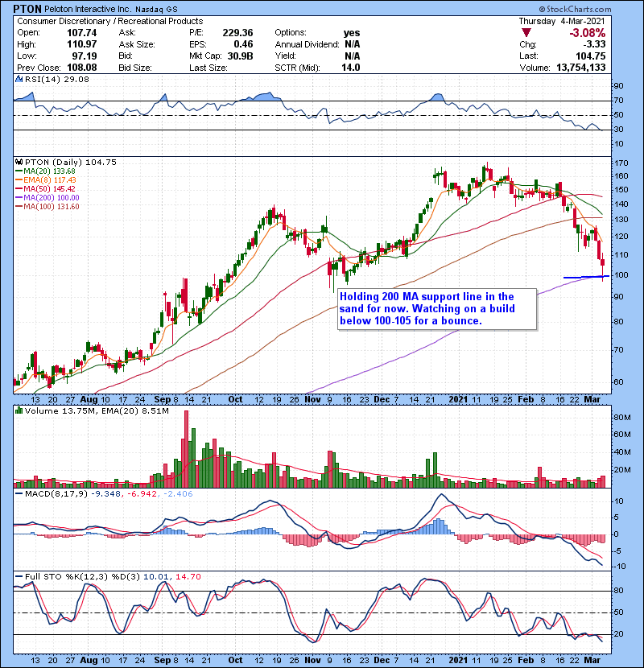The width and height of the screenshot is (644, 668).
Task: Click the PTON (Daily) 104.75 chart title
Action: 70,163
